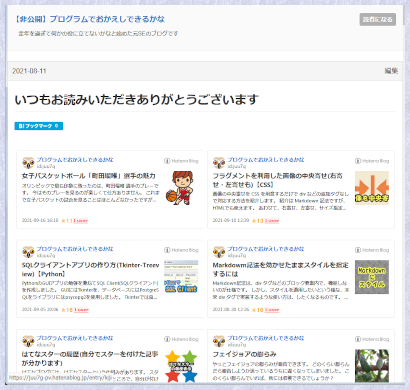Open entry title いつもお読みいただきありがとうございます
The height and width of the screenshot is (390, 410).
pos(137,99)
